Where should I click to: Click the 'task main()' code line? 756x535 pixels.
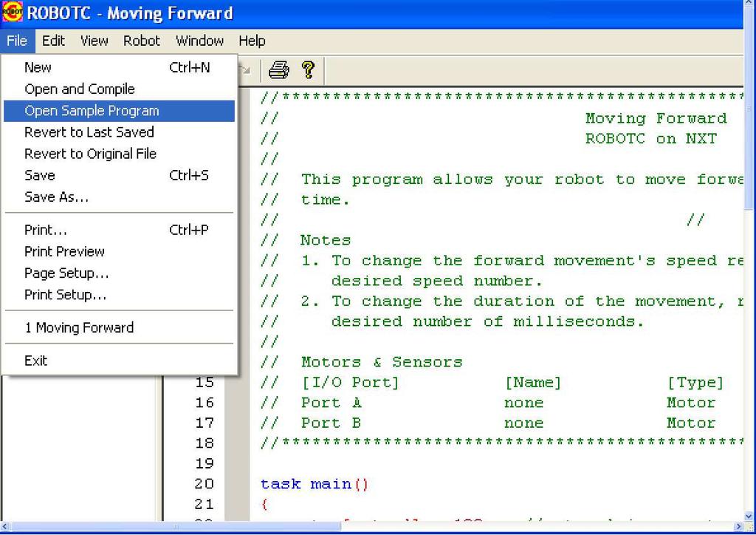coord(315,484)
